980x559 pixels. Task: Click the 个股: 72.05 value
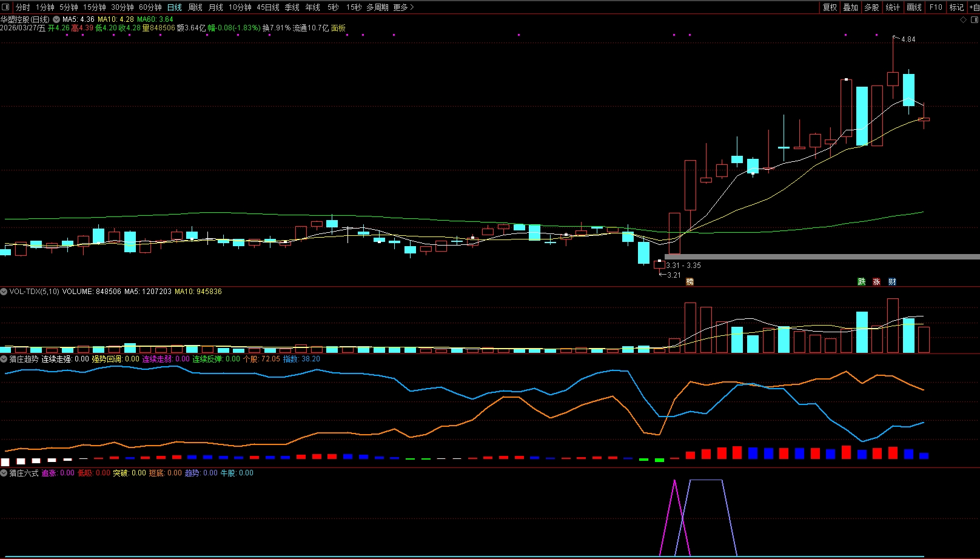[x=262, y=359]
